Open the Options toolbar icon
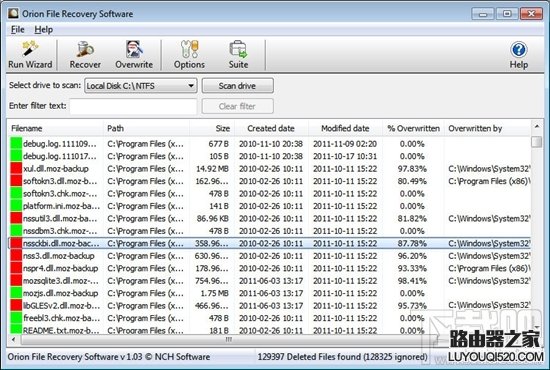550x370 pixels. tap(189, 55)
